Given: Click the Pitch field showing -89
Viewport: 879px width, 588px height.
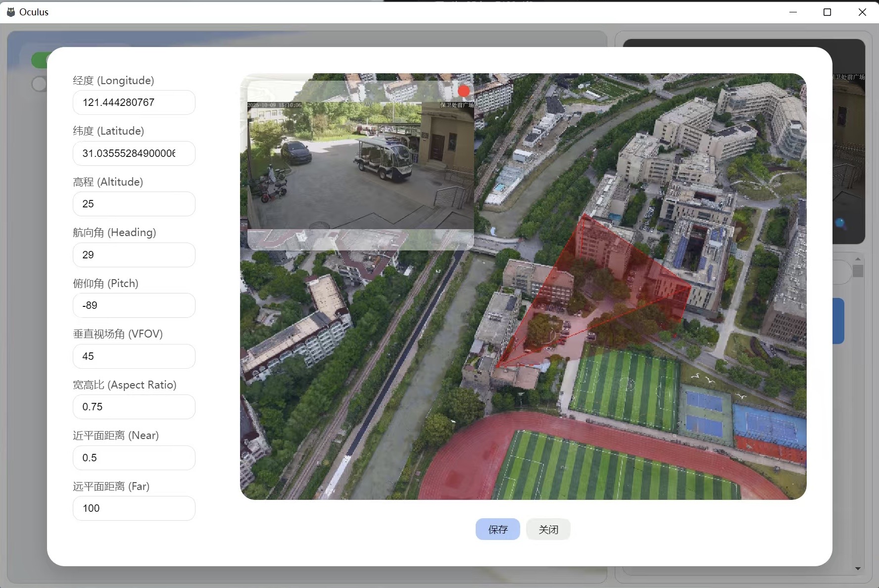Looking at the screenshot, I should 134,305.
